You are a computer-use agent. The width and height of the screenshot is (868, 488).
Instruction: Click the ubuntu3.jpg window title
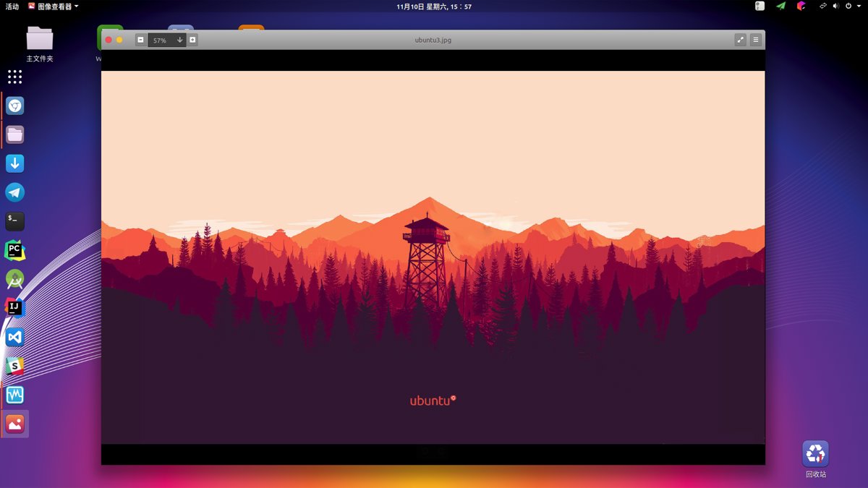[433, 40]
